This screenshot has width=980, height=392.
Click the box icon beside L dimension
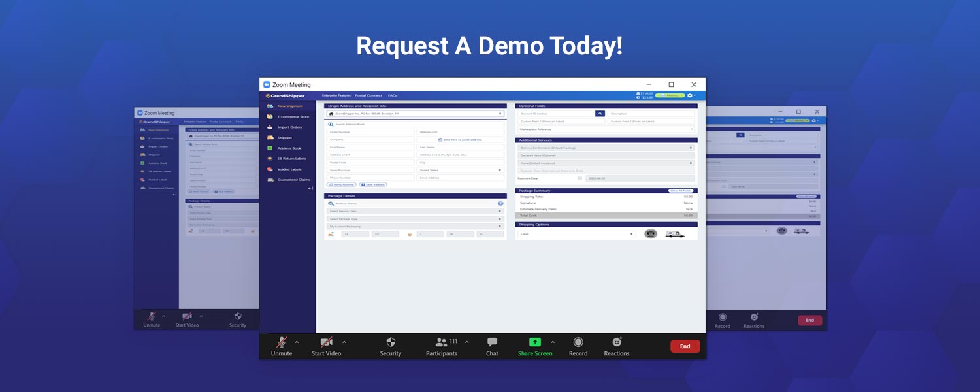(x=410, y=234)
